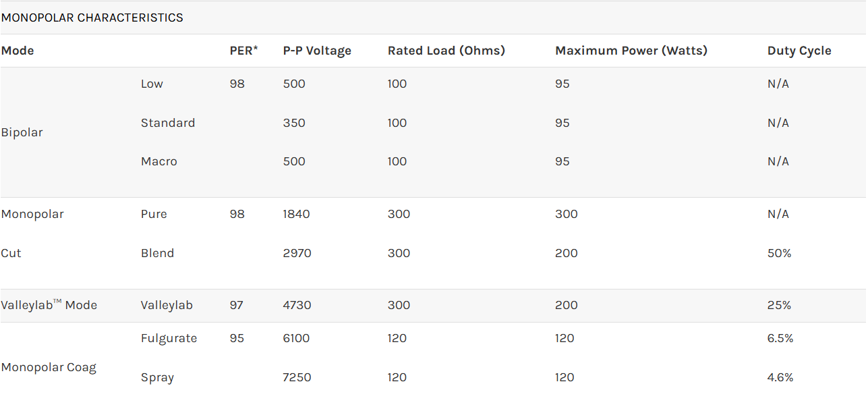Click the Monopolar Coag row label
This screenshot has width=868, height=413.
pos(49,367)
